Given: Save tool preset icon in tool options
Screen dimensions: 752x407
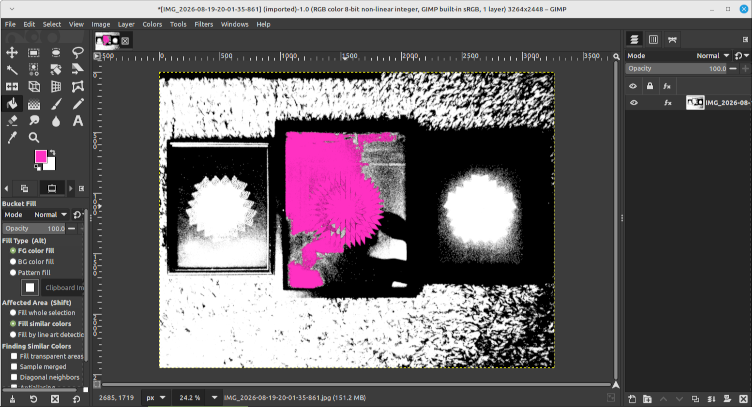Looking at the screenshot, I should pyautogui.click(x=12, y=399).
